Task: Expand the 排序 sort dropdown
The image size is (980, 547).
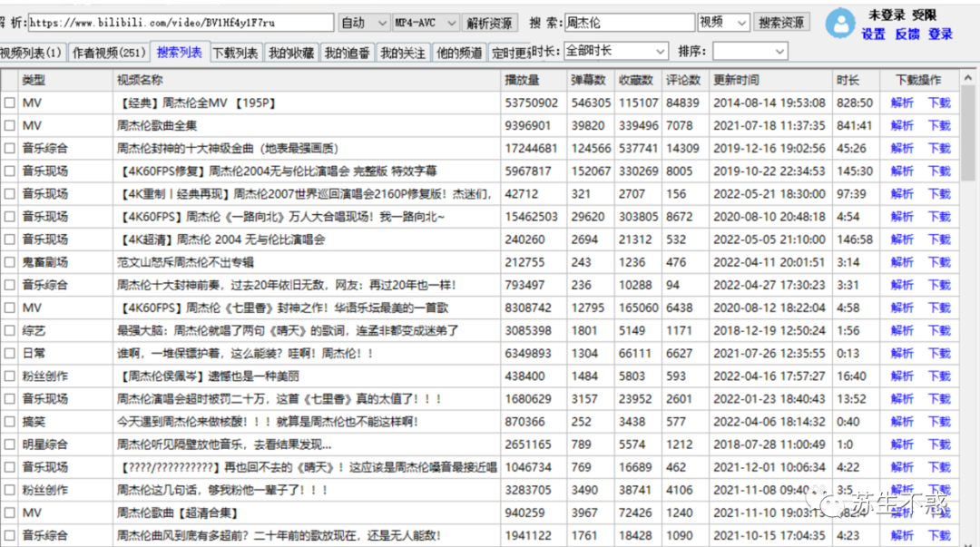Action: coord(750,52)
